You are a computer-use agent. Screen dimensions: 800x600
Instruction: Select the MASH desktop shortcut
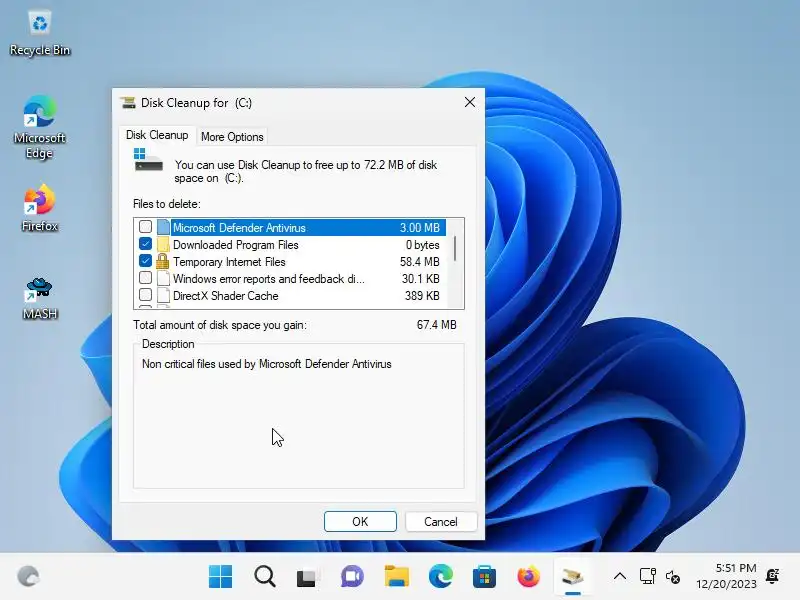pyautogui.click(x=40, y=298)
